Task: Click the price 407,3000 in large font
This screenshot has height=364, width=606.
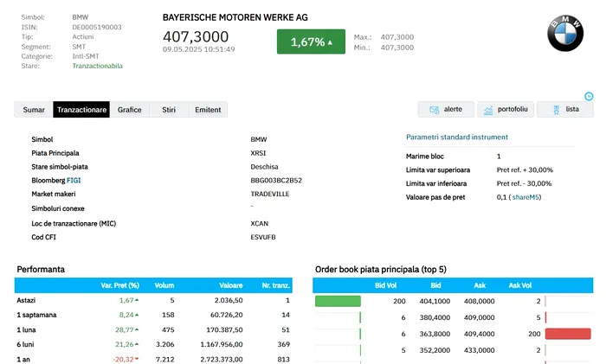Action: 196,36
